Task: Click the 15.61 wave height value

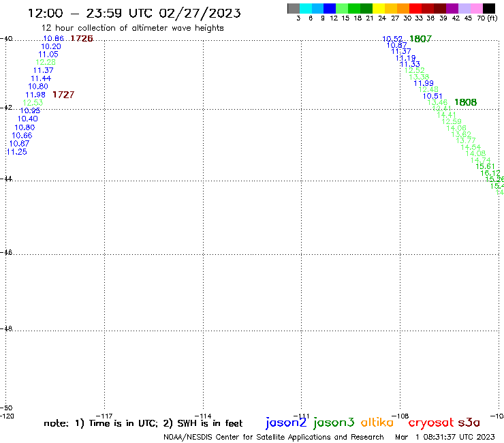Action: coord(485,166)
